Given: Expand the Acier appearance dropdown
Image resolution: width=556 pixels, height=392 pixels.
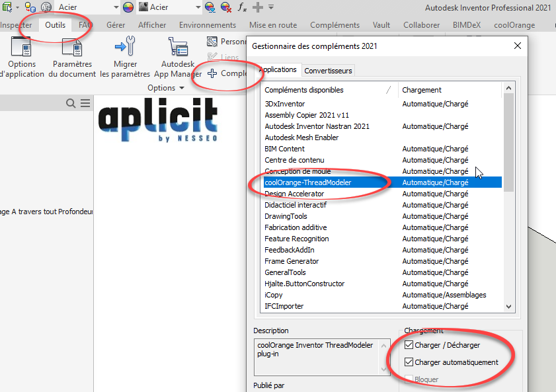Looking at the screenshot, I should (197, 7).
